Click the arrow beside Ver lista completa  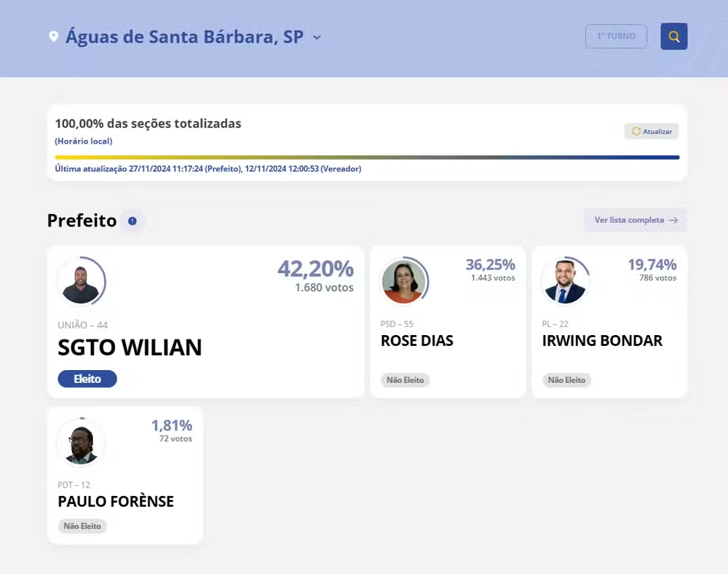673,220
